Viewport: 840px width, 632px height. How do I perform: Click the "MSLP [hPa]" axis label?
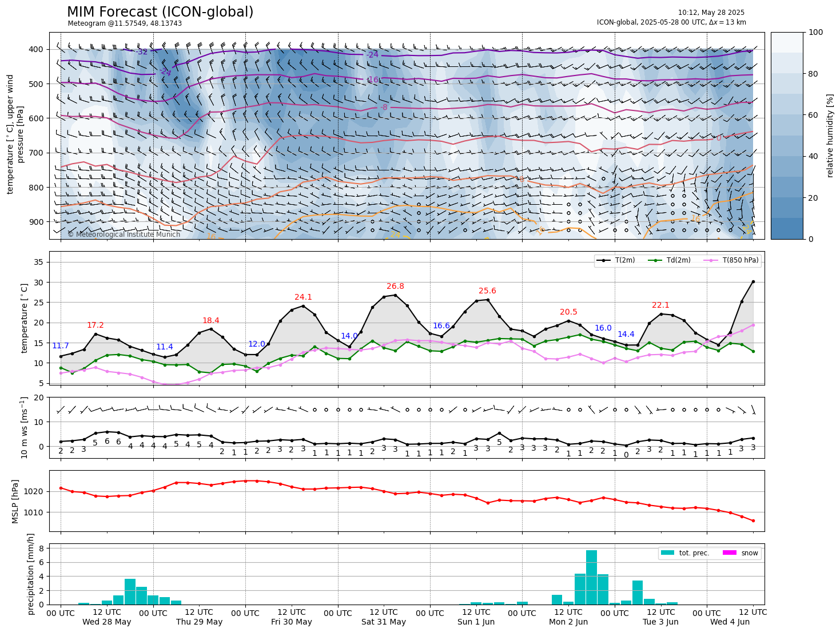(x=16, y=501)
